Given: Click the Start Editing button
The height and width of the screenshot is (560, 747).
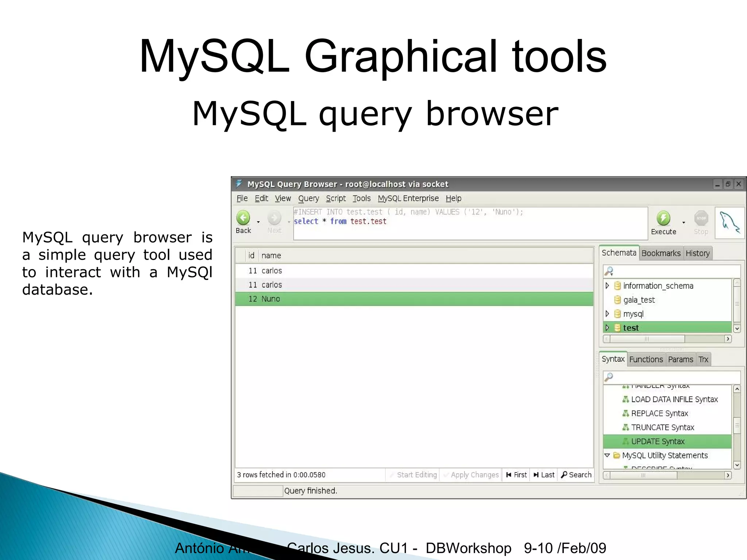Looking at the screenshot, I should [413, 475].
